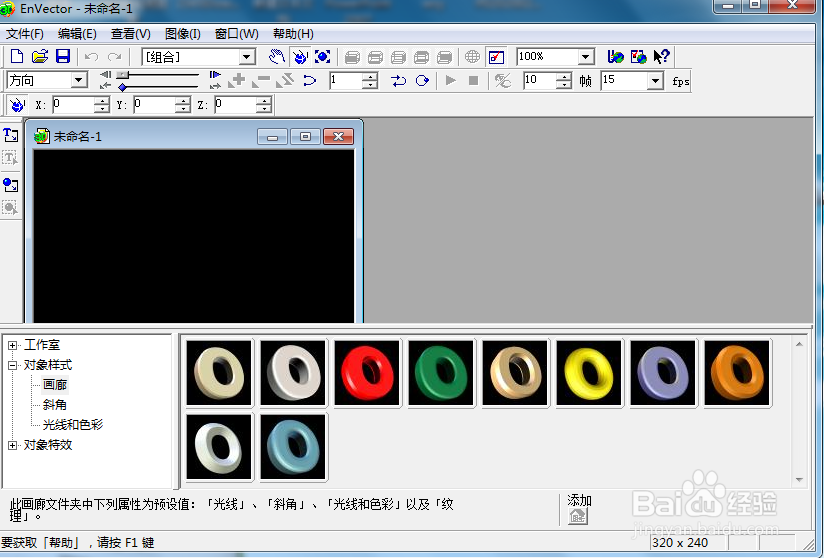Open the 15 fps dropdown
This screenshot has height=558, width=824.
[655, 81]
